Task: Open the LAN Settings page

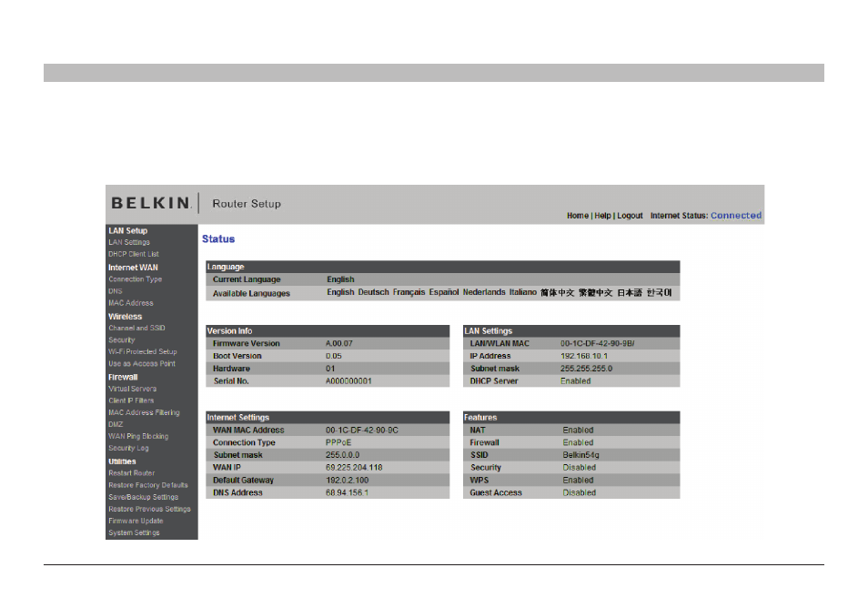Action: [x=129, y=242]
